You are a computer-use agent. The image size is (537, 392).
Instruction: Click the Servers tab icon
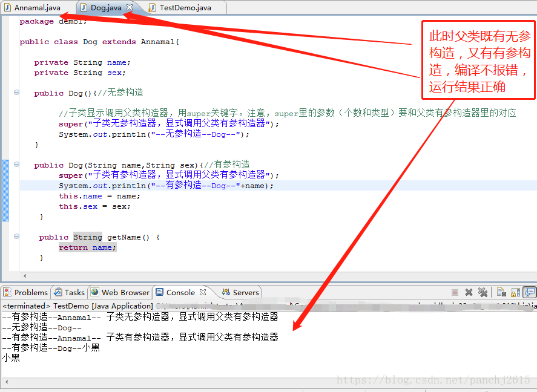pos(226,292)
